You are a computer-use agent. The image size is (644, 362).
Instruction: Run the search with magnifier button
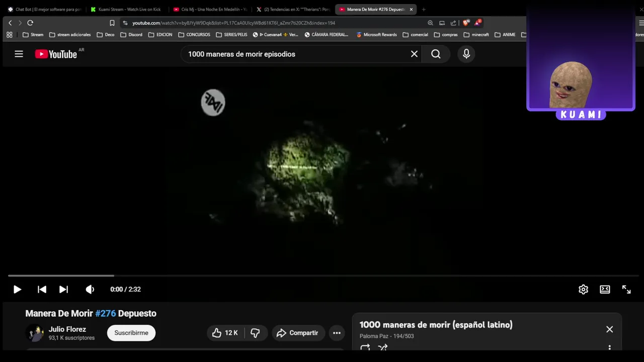pos(436,54)
